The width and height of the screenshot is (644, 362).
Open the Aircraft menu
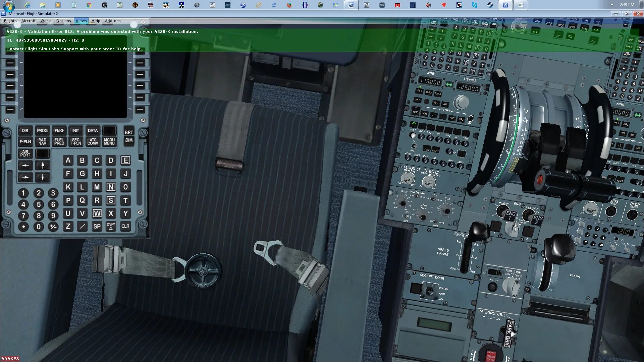pos(28,21)
